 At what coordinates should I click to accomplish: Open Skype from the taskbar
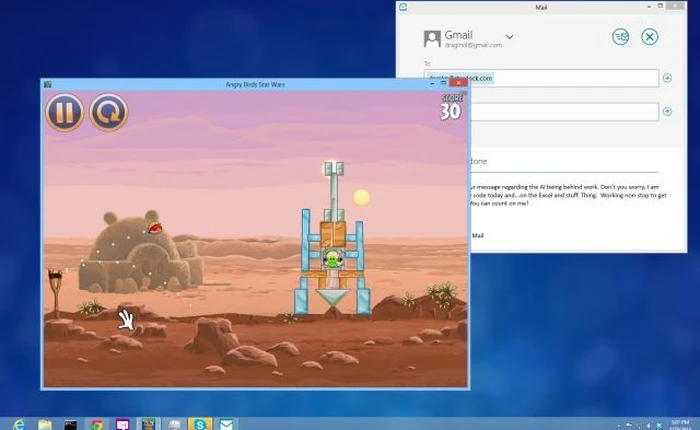click(x=200, y=423)
